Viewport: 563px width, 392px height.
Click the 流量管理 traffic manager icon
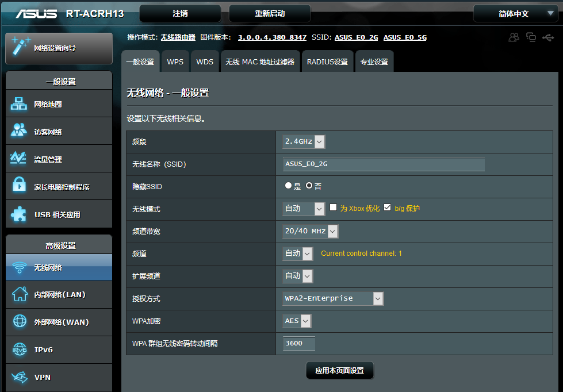[x=18, y=158]
